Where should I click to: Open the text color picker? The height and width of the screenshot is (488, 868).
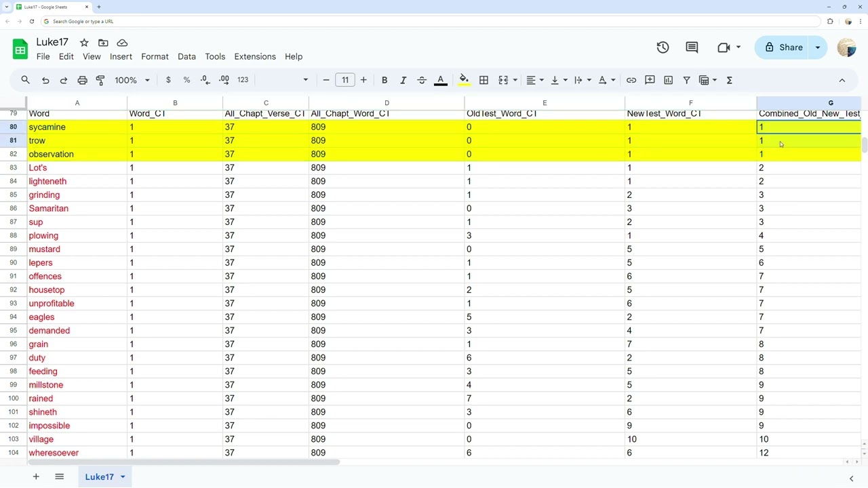(x=440, y=80)
